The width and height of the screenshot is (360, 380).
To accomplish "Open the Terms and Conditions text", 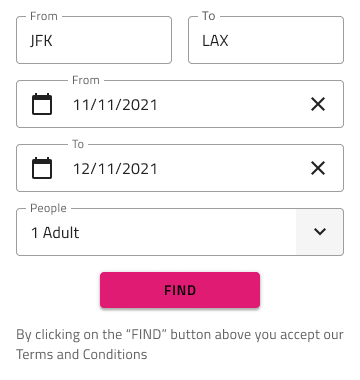I will tap(82, 354).
